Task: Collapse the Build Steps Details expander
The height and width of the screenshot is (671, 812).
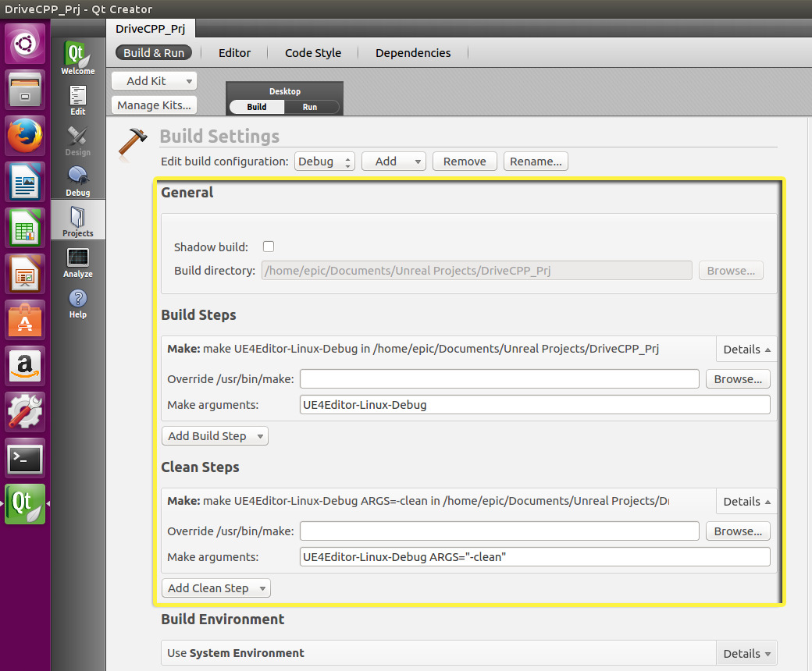Action: pyautogui.click(x=746, y=350)
